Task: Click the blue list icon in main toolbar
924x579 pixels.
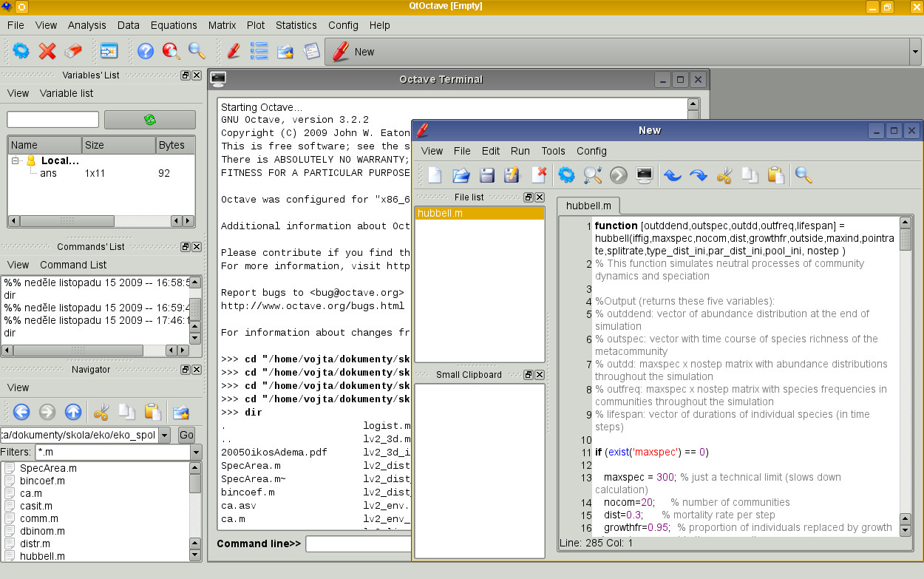Action: click(x=259, y=51)
